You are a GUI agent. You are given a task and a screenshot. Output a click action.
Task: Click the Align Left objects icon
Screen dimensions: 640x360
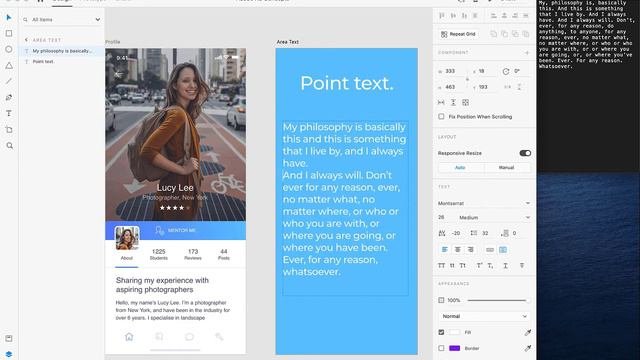[x=493, y=16]
